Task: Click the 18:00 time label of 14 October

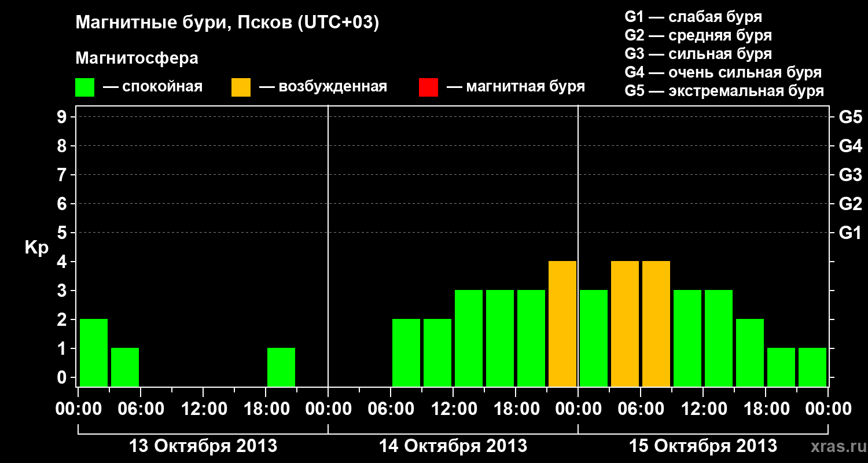Action: pyautogui.click(x=516, y=409)
